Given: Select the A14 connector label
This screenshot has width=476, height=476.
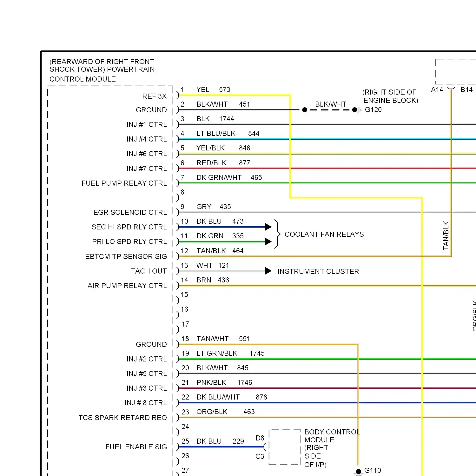Looking at the screenshot, I should [x=437, y=90].
